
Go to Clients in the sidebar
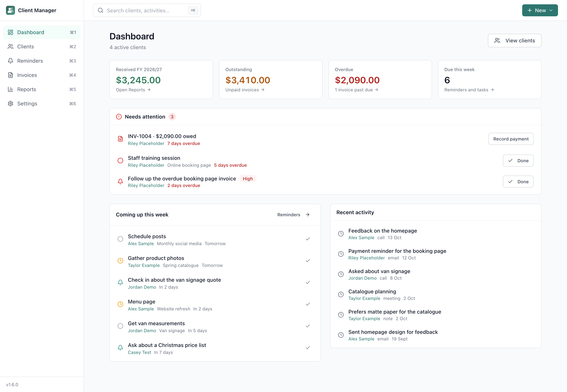click(x=42, y=47)
